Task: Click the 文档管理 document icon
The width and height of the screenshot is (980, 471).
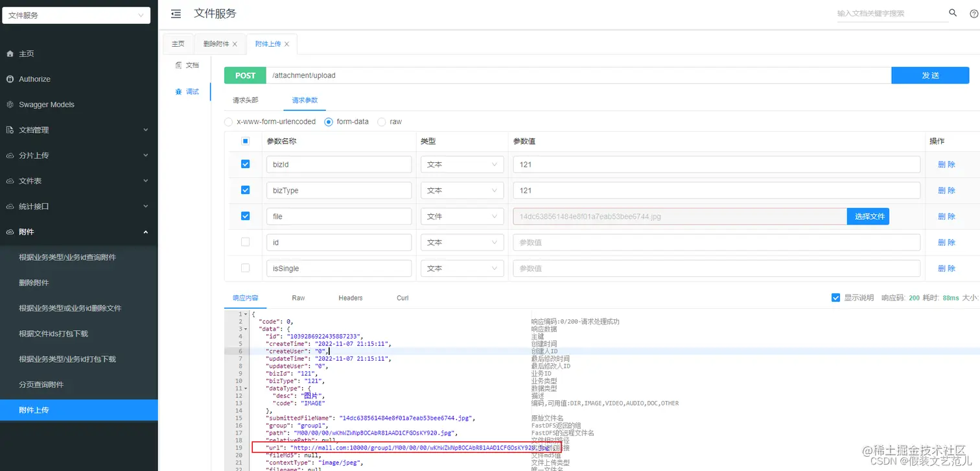Action: coord(10,130)
